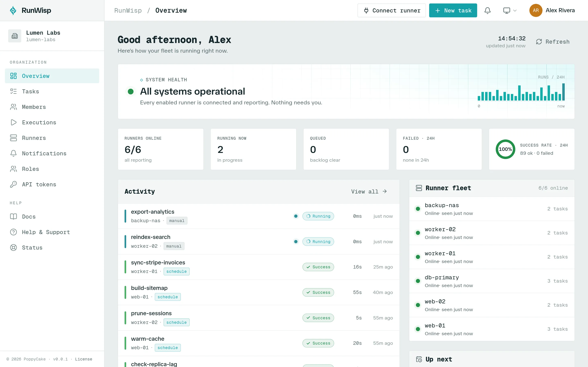Image resolution: width=588 pixels, height=367 pixels.
Task: Click View all activity link
Action: 369,191
